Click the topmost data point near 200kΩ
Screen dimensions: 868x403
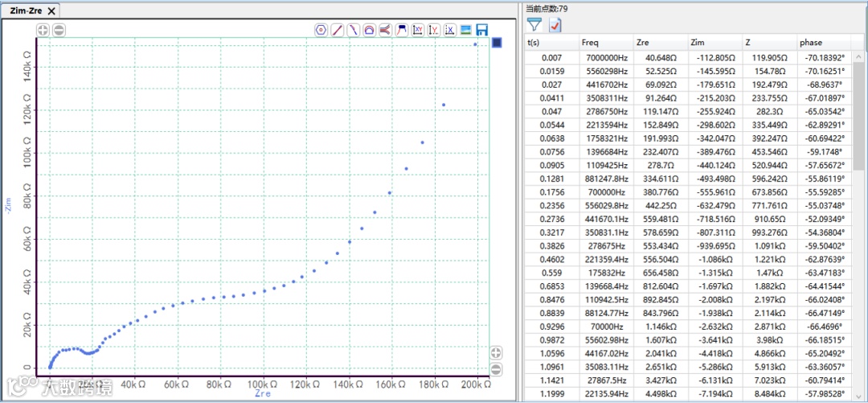pos(475,44)
